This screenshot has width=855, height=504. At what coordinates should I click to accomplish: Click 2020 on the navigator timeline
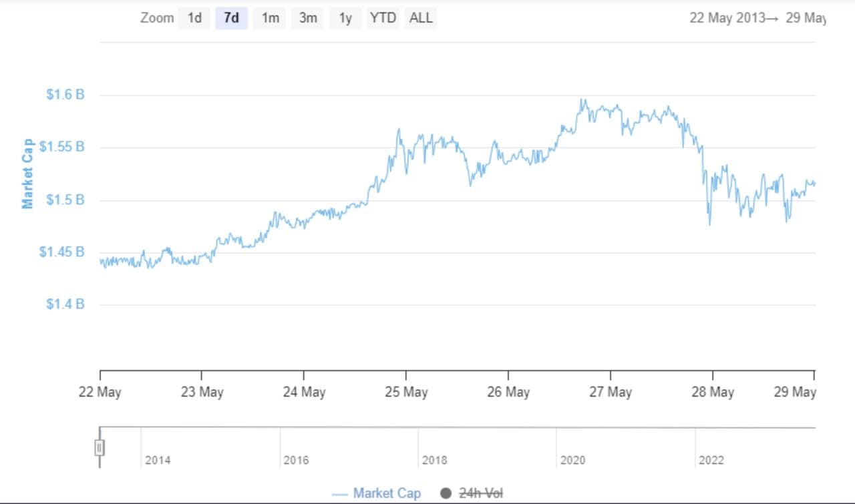(x=572, y=460)
